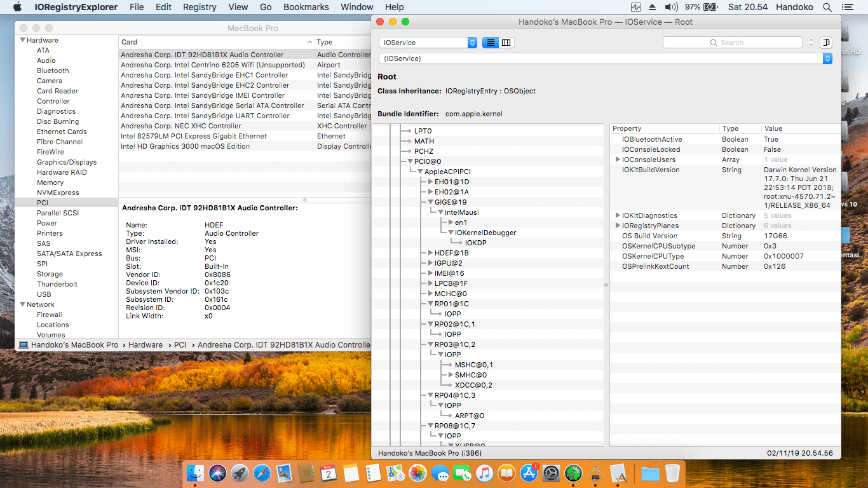Expand the EH01@1D node
Viewport: 868px width, 488px height.
430,182
